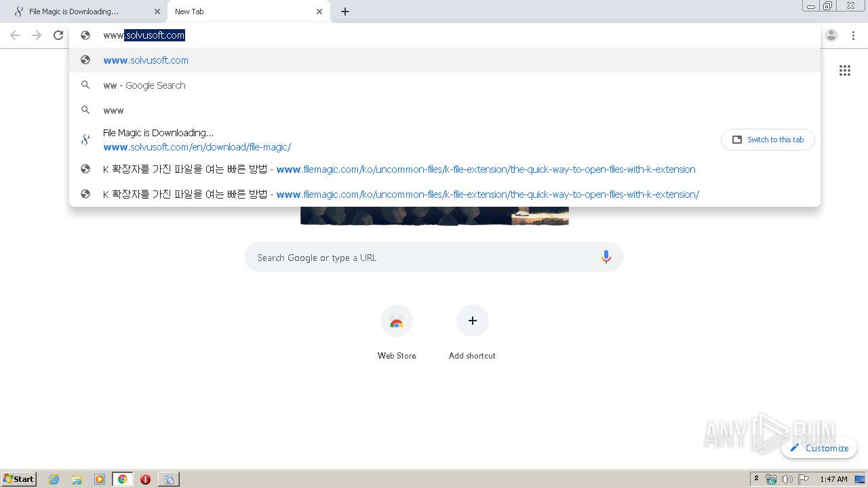Open the Action Center flag icon
Screen dimensions: 868x488
[804, 479]
